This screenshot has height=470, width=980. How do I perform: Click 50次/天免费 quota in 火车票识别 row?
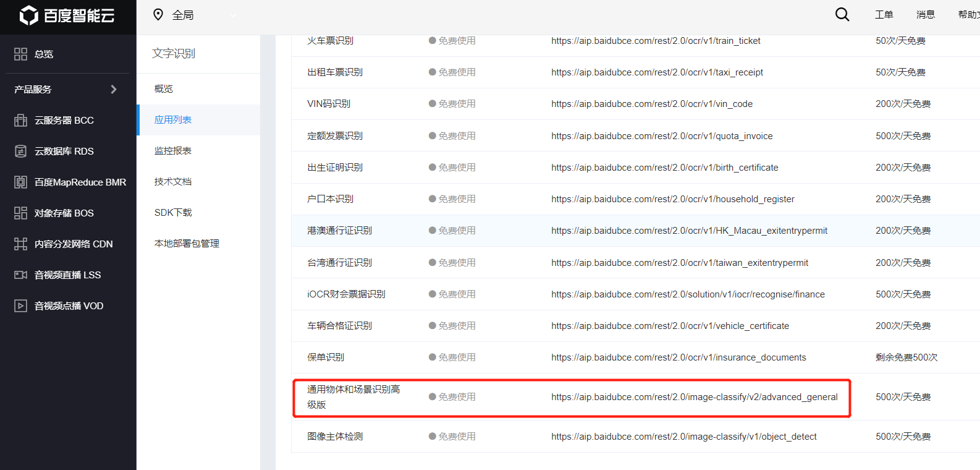pos(900,41)
